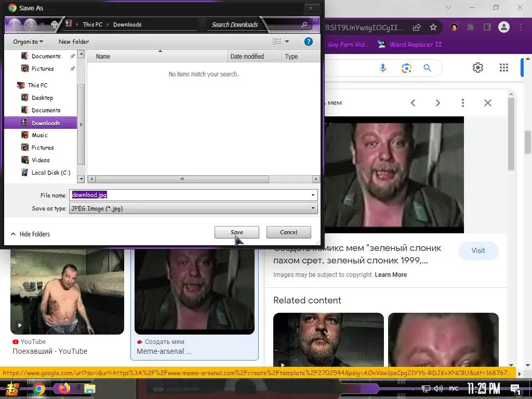This screenshot has width=532, height=399.
Task: Show next image in preview panel
Action: coord(437,103)
